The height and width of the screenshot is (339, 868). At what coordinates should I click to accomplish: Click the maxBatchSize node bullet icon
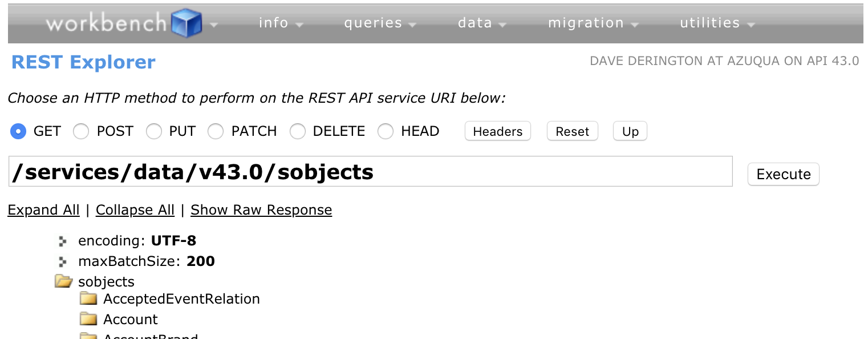point(63,262)
